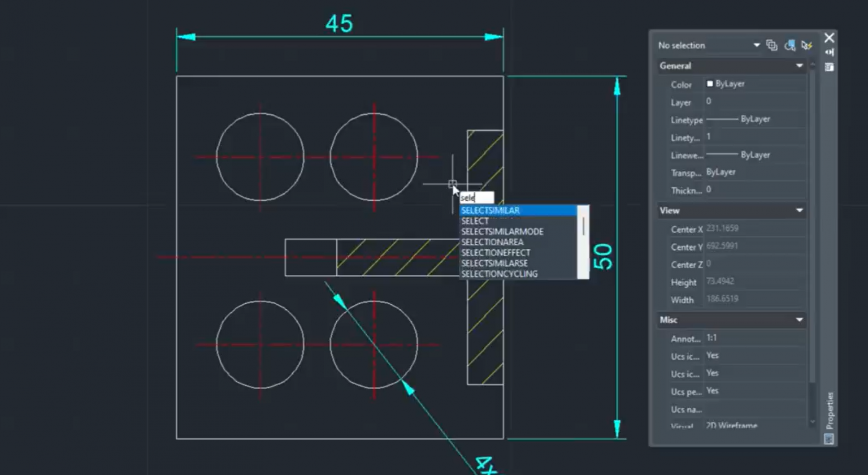Open the Properties palette options menu icon
868x475 pixels.
pos(829,67)
